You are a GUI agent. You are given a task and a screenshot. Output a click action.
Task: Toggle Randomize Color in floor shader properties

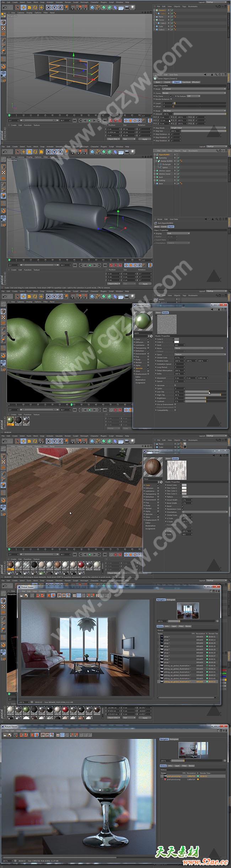coord(183,509)
